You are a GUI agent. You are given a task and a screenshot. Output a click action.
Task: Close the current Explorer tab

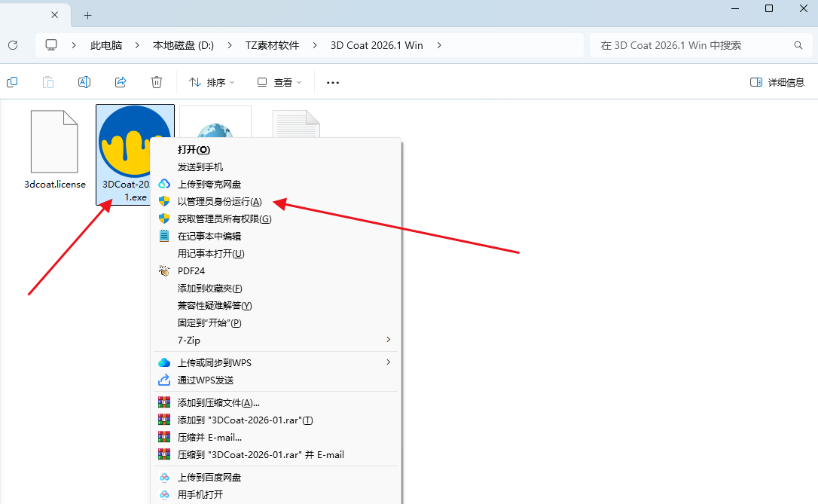click(x=55, y=15)
